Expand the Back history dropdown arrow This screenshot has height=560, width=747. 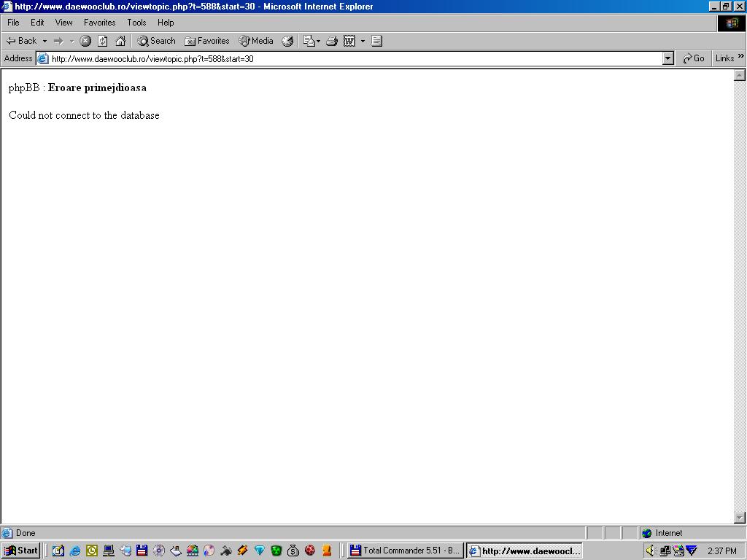click(x=44, y=41)
